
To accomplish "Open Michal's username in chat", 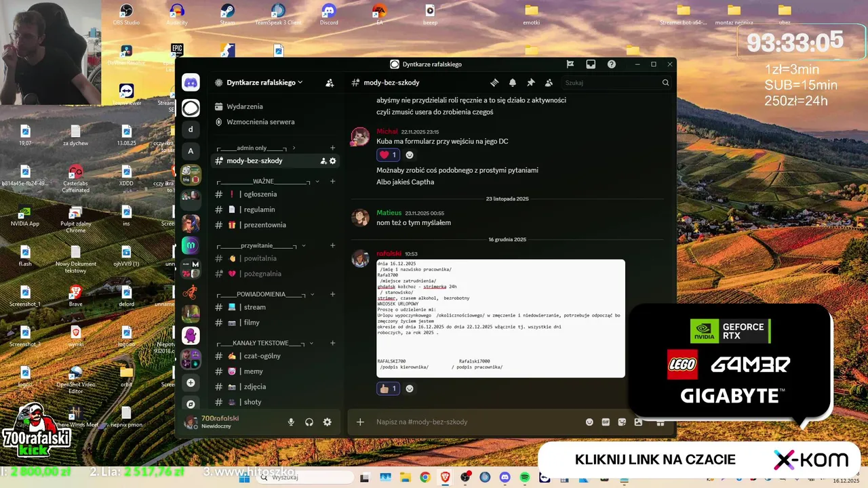I will pos(387,131).
